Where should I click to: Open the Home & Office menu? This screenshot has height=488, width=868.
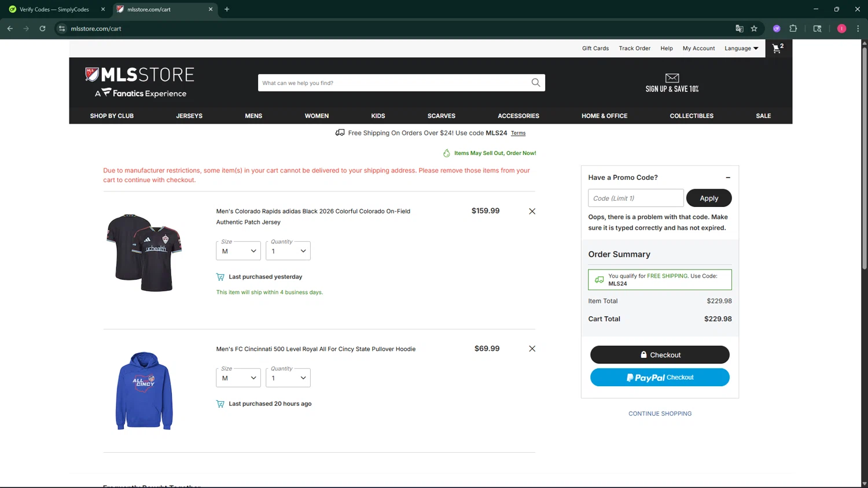605,116
